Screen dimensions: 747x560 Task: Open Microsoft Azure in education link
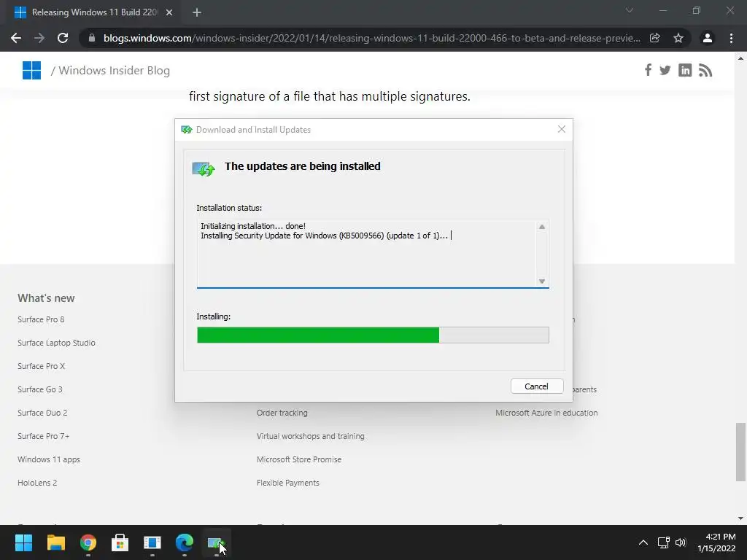(x=546, y=413)
